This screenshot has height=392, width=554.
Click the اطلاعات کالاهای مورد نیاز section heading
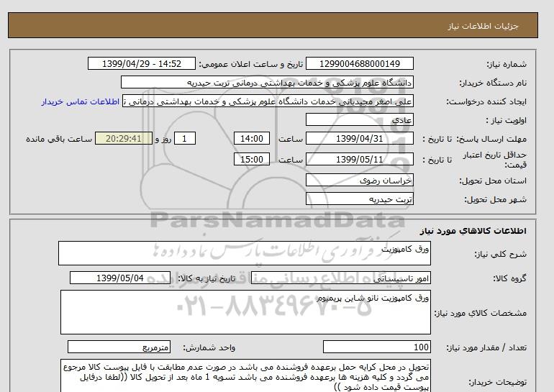coord(473,231)
